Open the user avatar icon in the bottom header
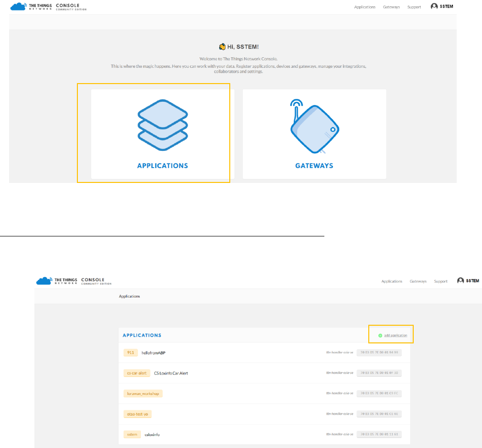This screenshot has height=448, width=482. click(461, 280)
